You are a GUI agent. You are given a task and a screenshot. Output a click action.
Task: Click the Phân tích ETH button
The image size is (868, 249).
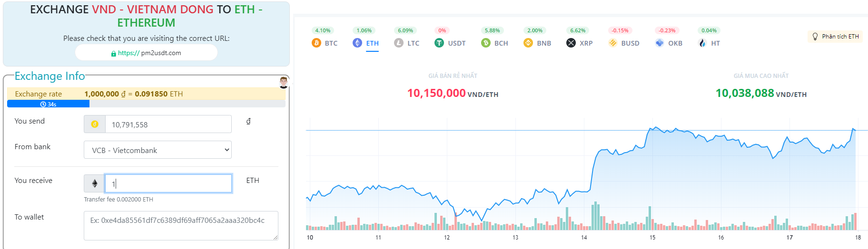point(836,37)
